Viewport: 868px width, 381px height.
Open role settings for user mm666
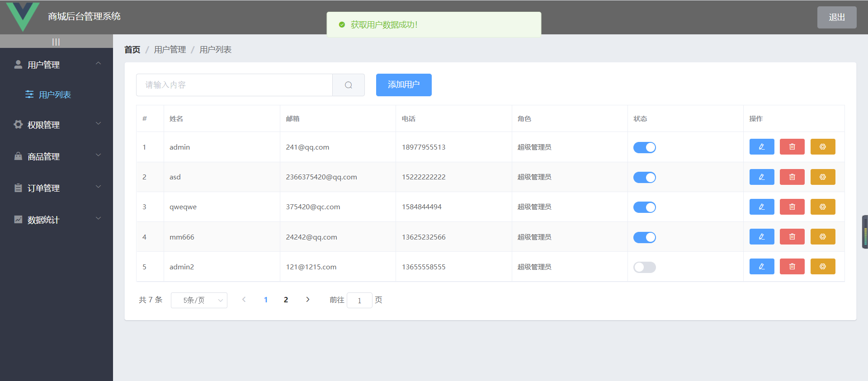(823, 237)
